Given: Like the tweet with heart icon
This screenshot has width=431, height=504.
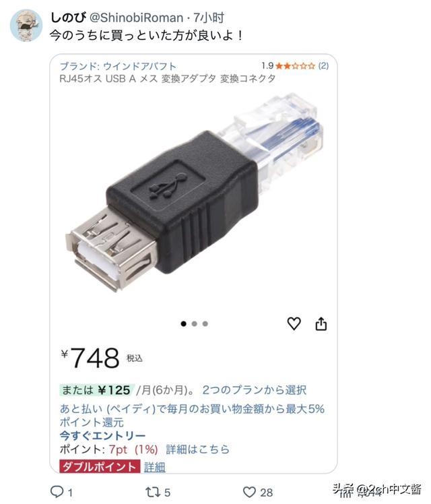Looking at the screenshot, I should (249, 492).
